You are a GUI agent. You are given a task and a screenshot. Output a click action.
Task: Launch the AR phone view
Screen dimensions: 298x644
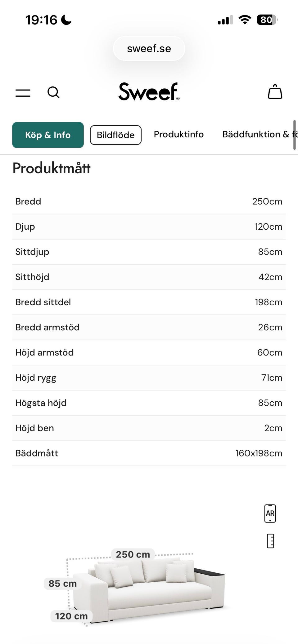coord(270,514)
